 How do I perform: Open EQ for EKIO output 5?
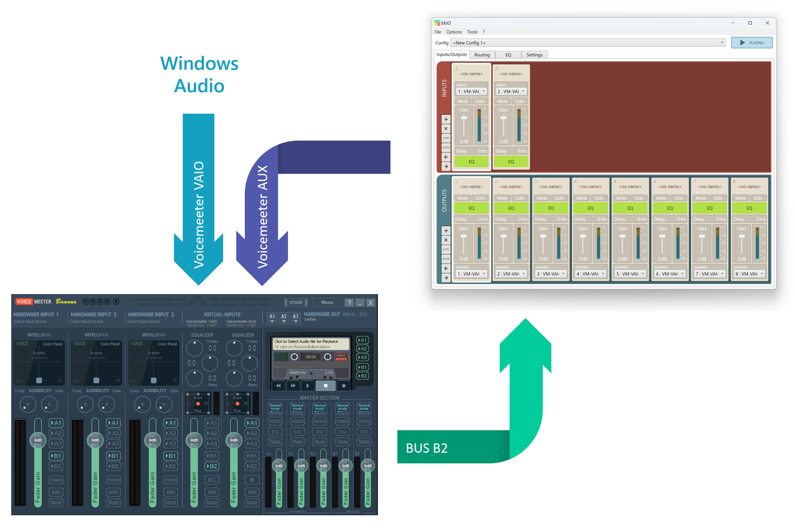pyautogui.click(x=630, y=208)
